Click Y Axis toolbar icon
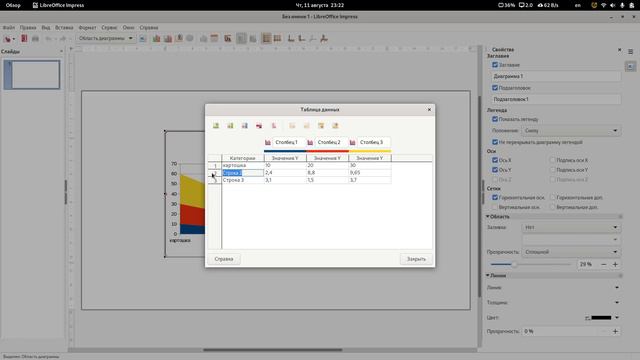 (x=302, y=38)
